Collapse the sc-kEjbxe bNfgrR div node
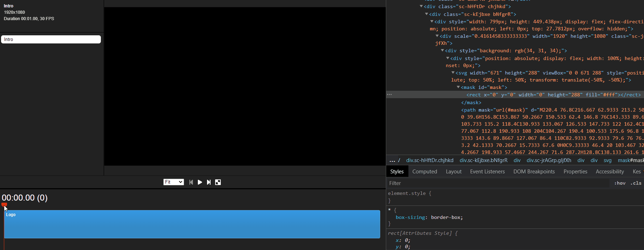The width and height of the screenshot is (644, 250). click(427, 14)
